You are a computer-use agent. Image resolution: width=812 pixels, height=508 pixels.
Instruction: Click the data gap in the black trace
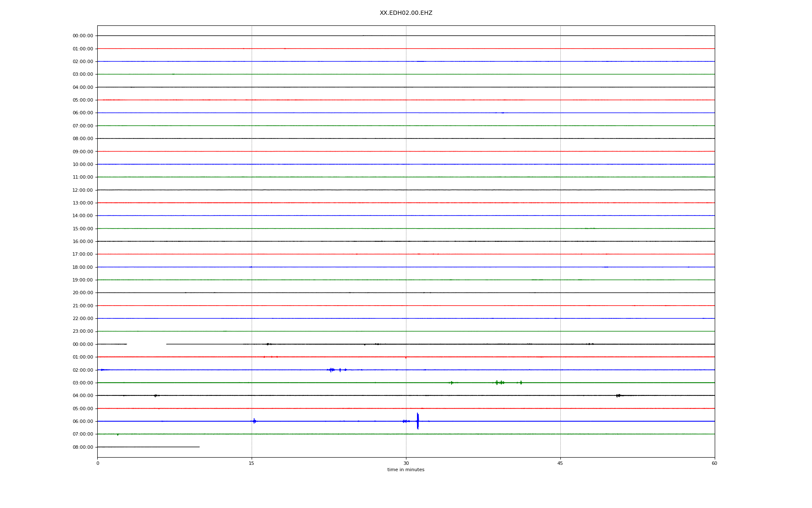146,344
